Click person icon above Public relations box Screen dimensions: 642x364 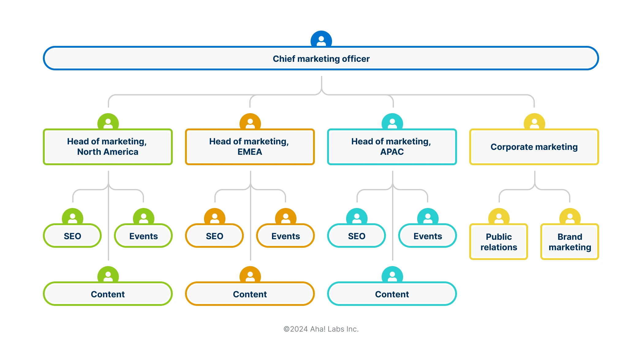tap(499, 217)
